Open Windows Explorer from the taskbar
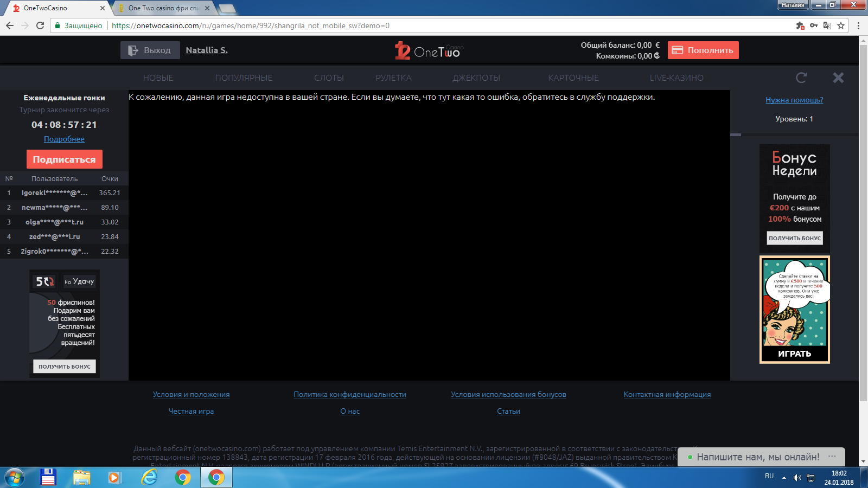Image resolution: width=868 pixels, height=488 pixels. pos(82,477)
